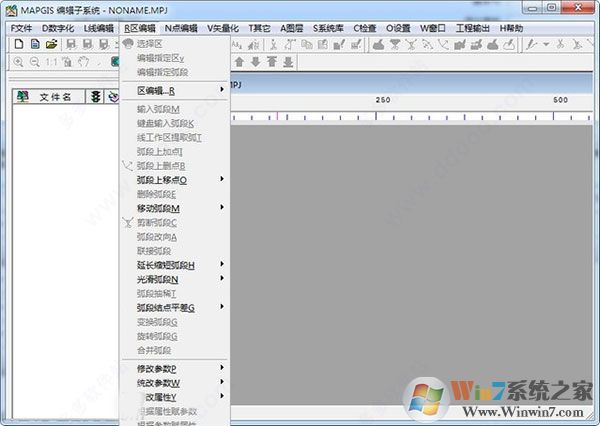Click the text annotation 'A' toolbar icon
Screen dimensions: 600x426
237,45
